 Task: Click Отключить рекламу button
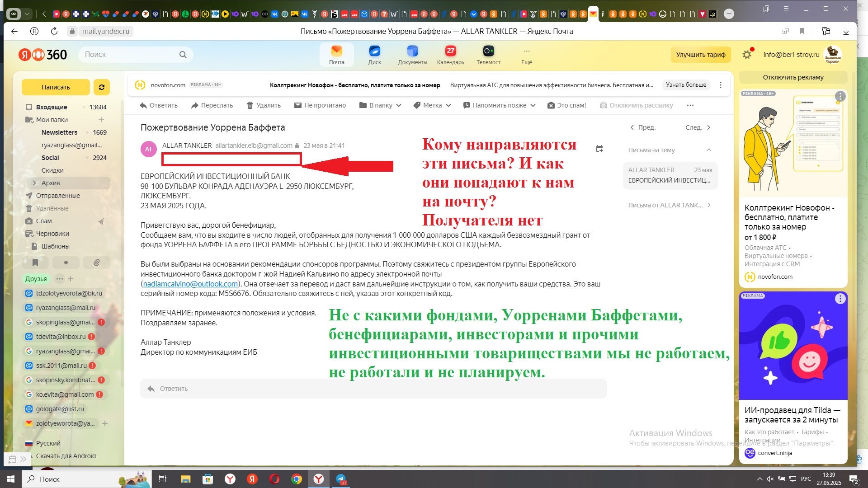coord(793,77)
